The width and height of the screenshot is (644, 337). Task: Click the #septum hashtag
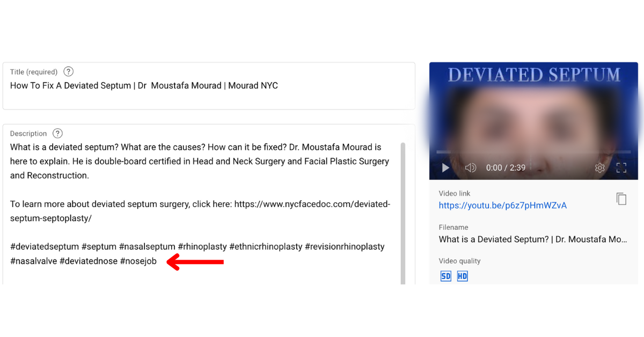point(99,247)
